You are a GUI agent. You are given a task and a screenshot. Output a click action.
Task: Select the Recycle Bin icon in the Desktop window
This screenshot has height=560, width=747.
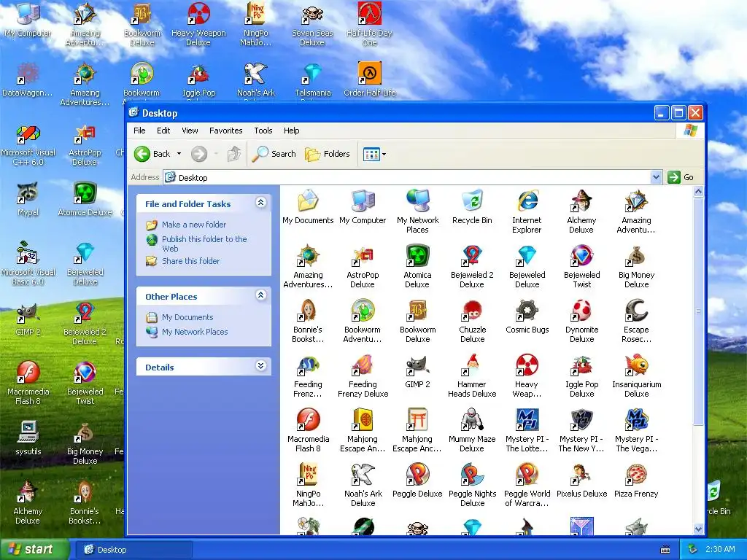[x=472, y=202]
